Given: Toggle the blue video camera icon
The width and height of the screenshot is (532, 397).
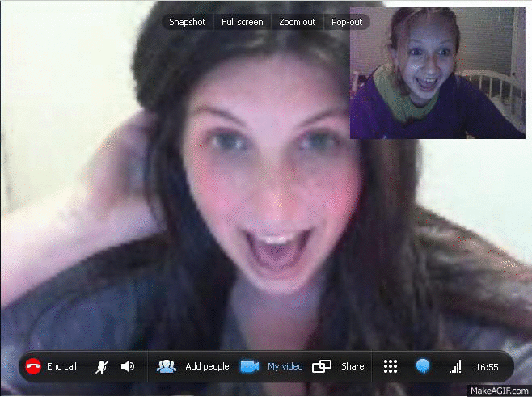Looking at the screenshot, I should click(249, 366).
